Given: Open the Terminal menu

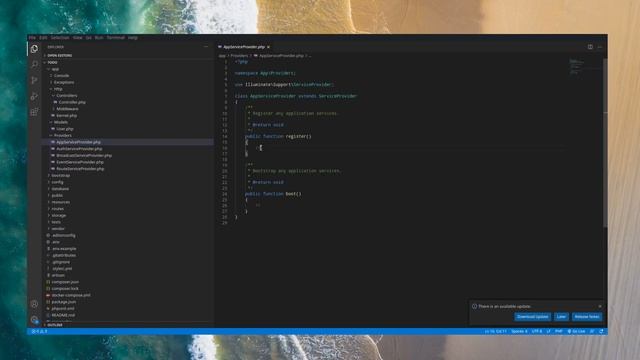Looking at the screenshot, I should tap(116, 38).
